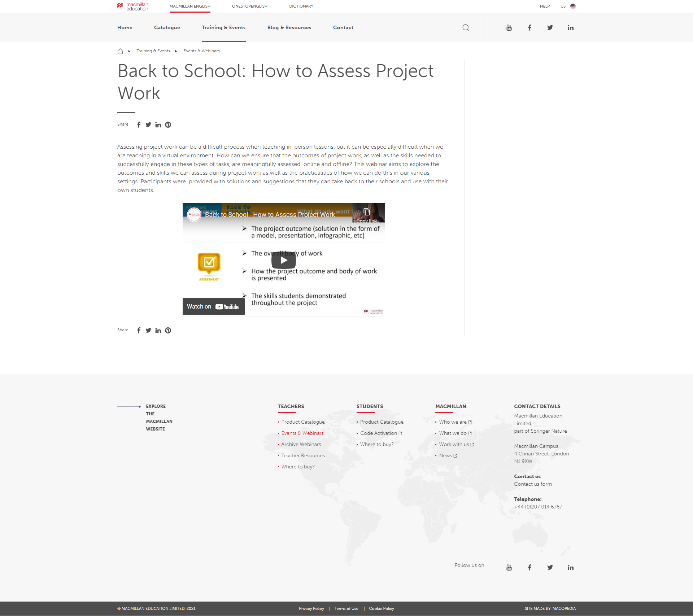Open footer Facebook icon
This screenshot has width=693, height=616.
point(529,568)
